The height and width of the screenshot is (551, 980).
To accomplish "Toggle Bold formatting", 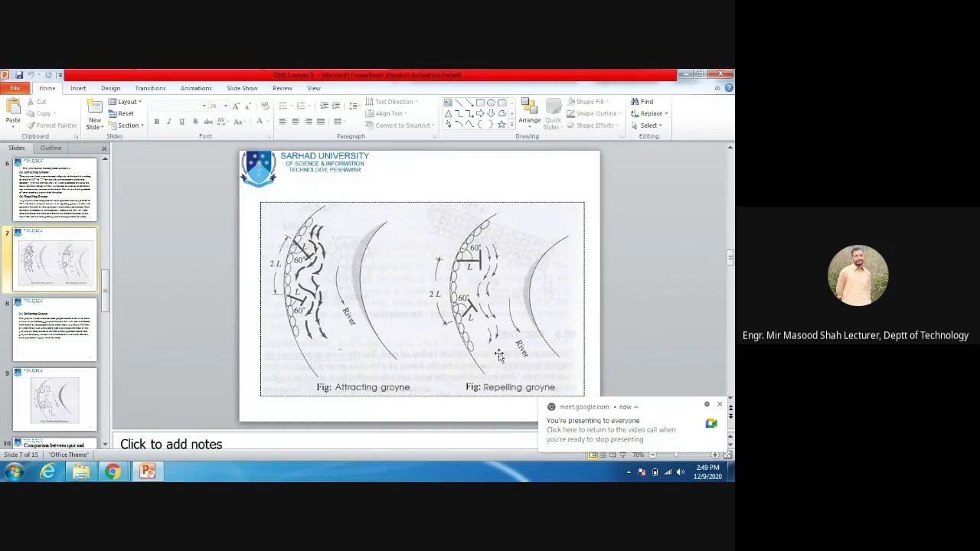I will coord(156,122).
